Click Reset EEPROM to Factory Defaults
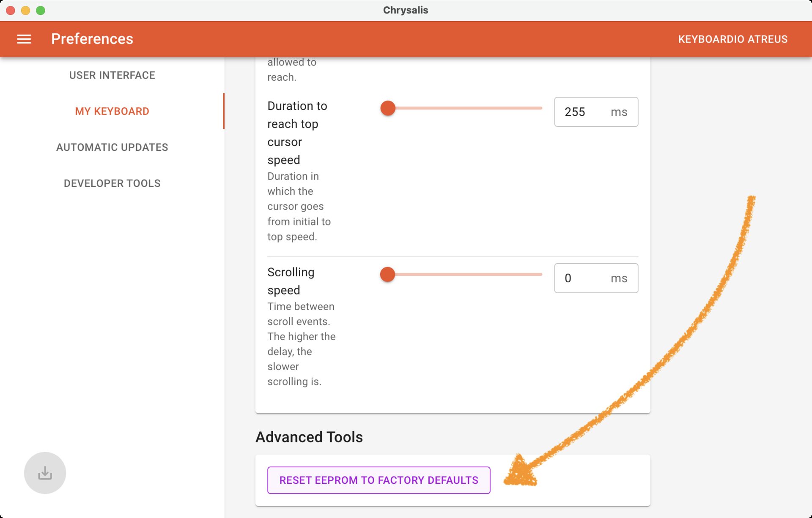This screenshot has height=518, width=812. pos(379,480)
